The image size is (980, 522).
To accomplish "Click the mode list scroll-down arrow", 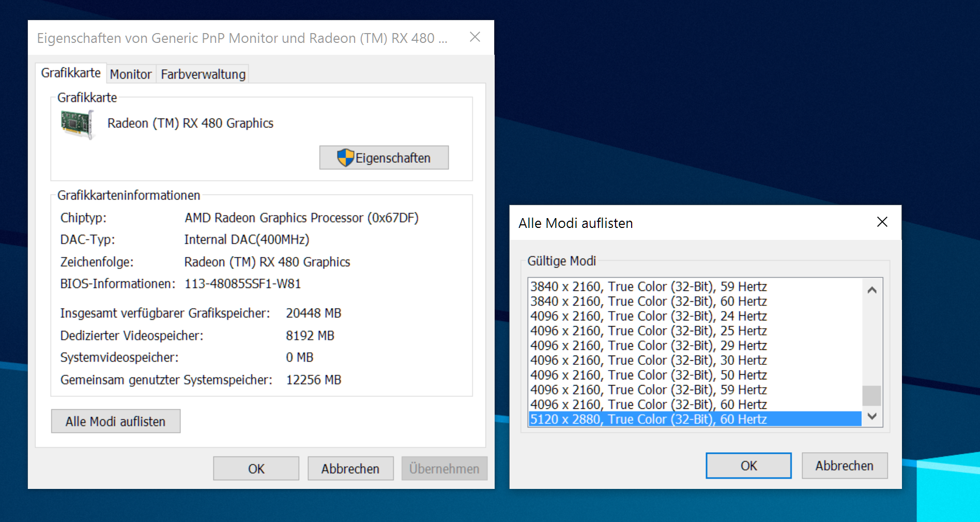I will (x=872, y=416).
